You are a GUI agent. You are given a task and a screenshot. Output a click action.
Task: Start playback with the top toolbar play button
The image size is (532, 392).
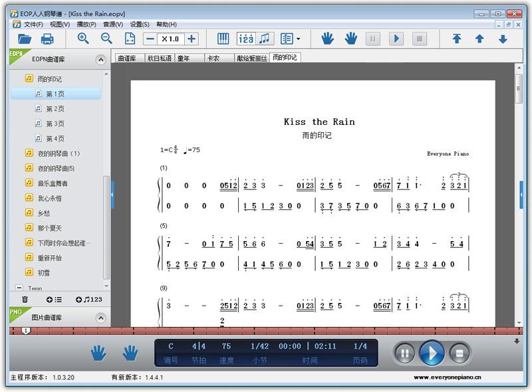pos(396,39)
